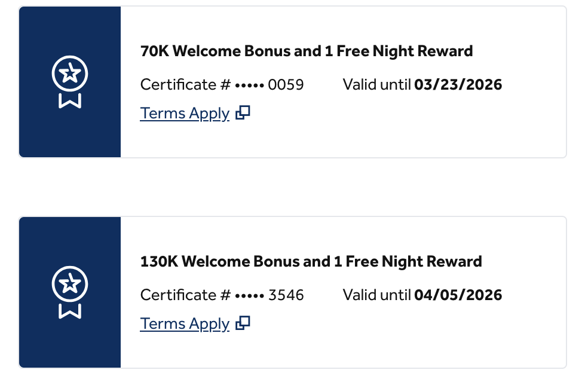Click the expiry date 03/23/2026
Viewport: 588px width, 379px height.
point(458,85)
